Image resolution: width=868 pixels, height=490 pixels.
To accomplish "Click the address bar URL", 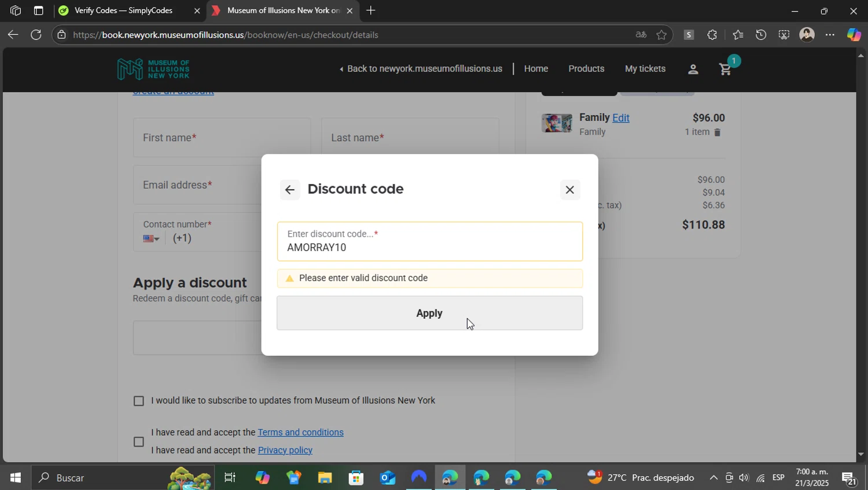I will [x=226, y=35].
